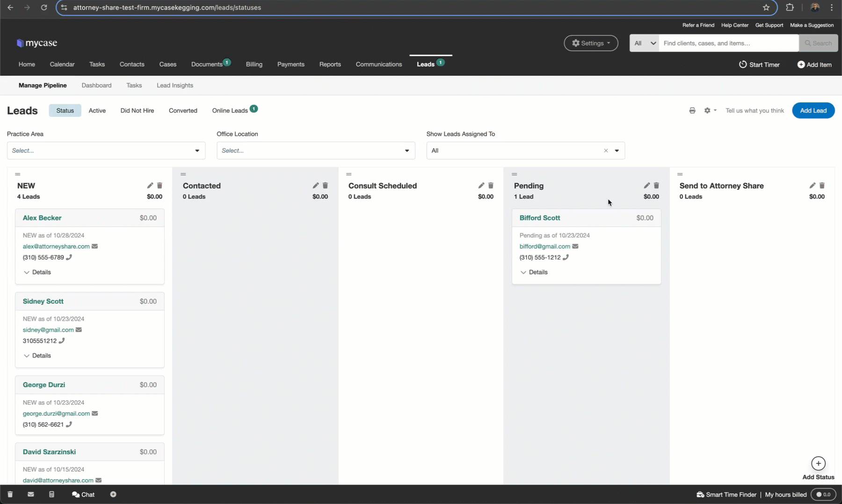Open the trash icon in bottom bar
842x504 pixels.
click(x=10, y=494)
